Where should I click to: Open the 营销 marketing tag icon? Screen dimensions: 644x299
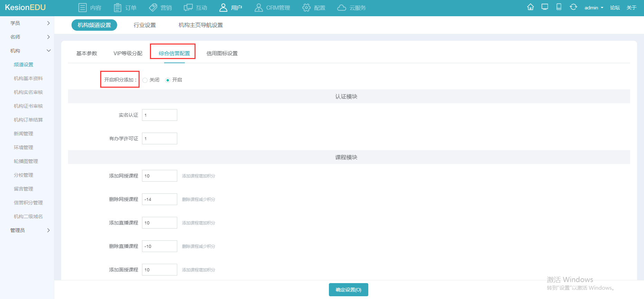(153, 8)
